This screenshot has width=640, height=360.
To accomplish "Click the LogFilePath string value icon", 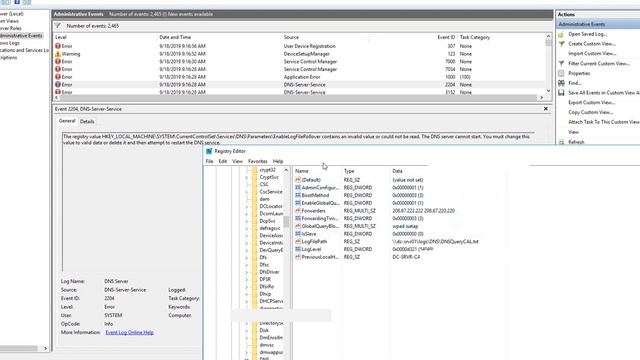I will [x=298, y=242].
